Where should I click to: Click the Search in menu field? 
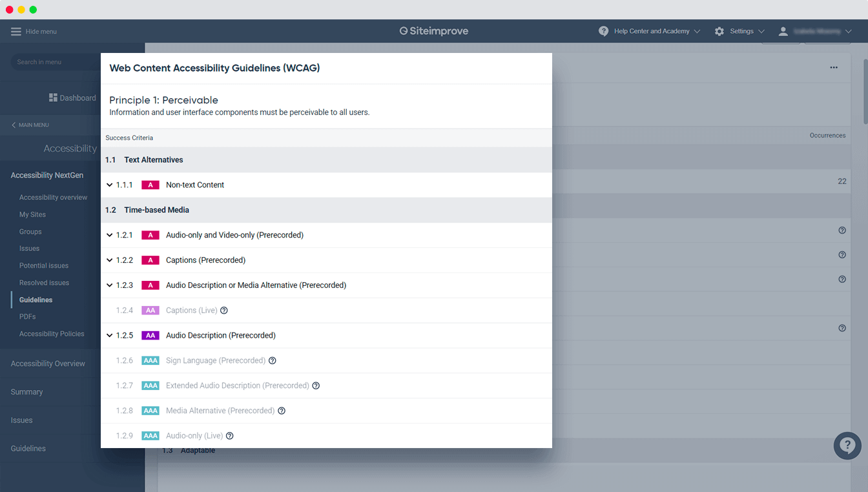click(55, 62)
